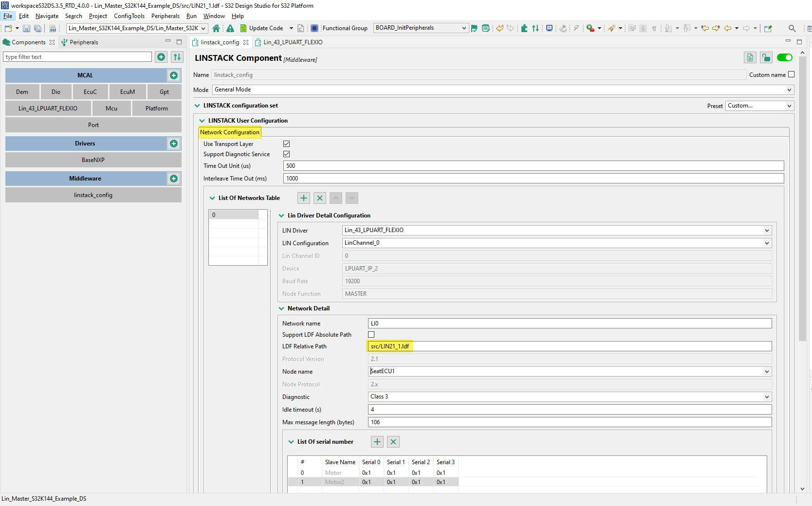The width and height of the screenshot is (812, 506).
Task: Click the sort icon in Components panel
Action: 177,57
